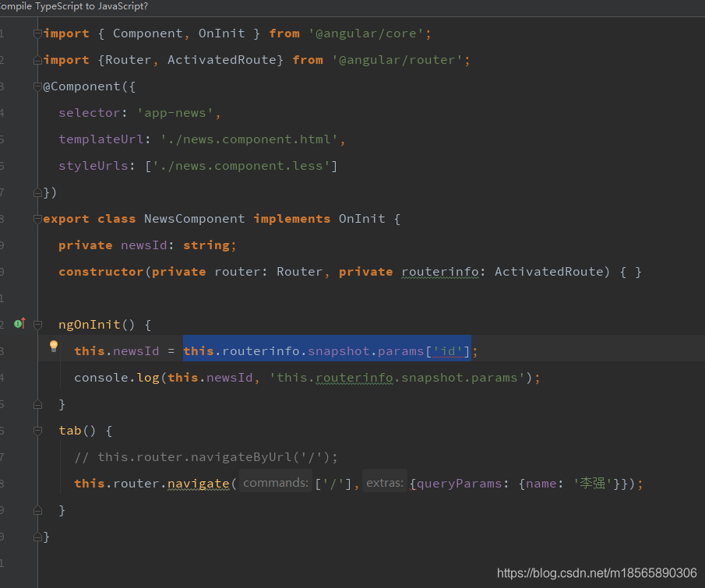
Task: Click the 'templateUrl' property name
Action: pyautogui.click(x=100, y=139)
